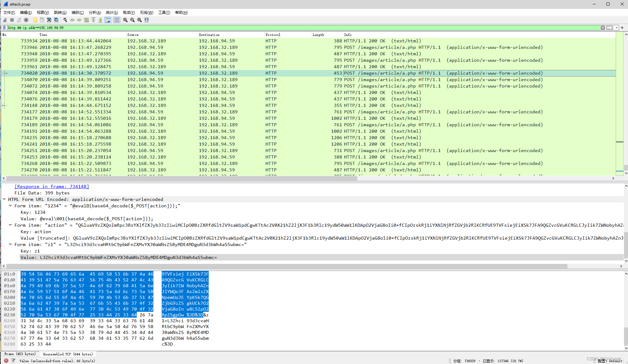Toggle auto-scroll during live capture
The image size is (628, 364).
point(108,20)
